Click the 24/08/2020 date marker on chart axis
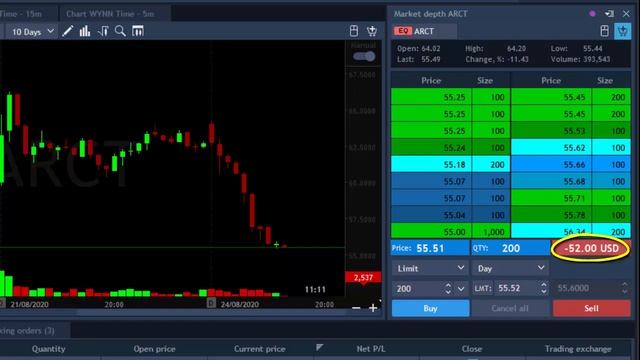640x360 pixels. tap(239, 304)
